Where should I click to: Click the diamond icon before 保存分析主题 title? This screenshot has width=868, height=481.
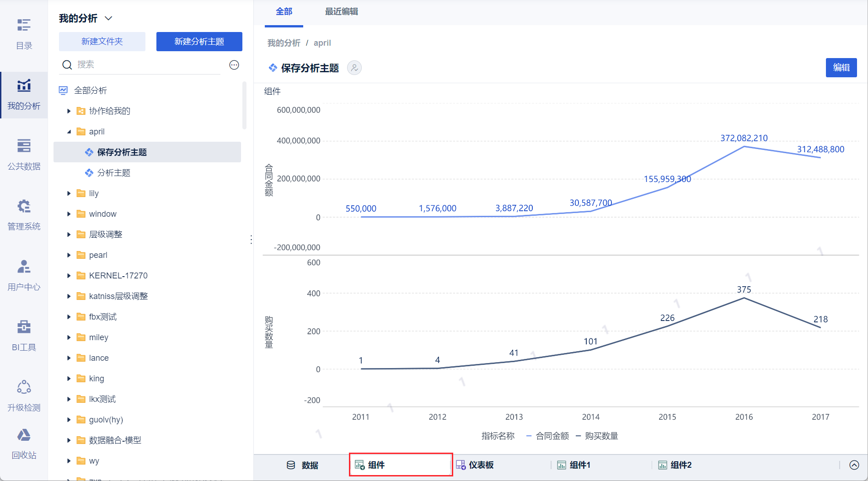point(273,68)
